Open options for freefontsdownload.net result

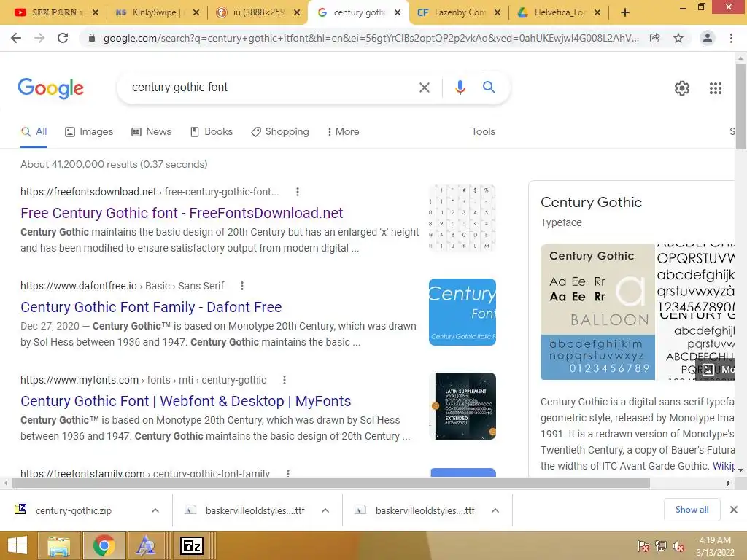pyautogui.click(x=298, y=192)
